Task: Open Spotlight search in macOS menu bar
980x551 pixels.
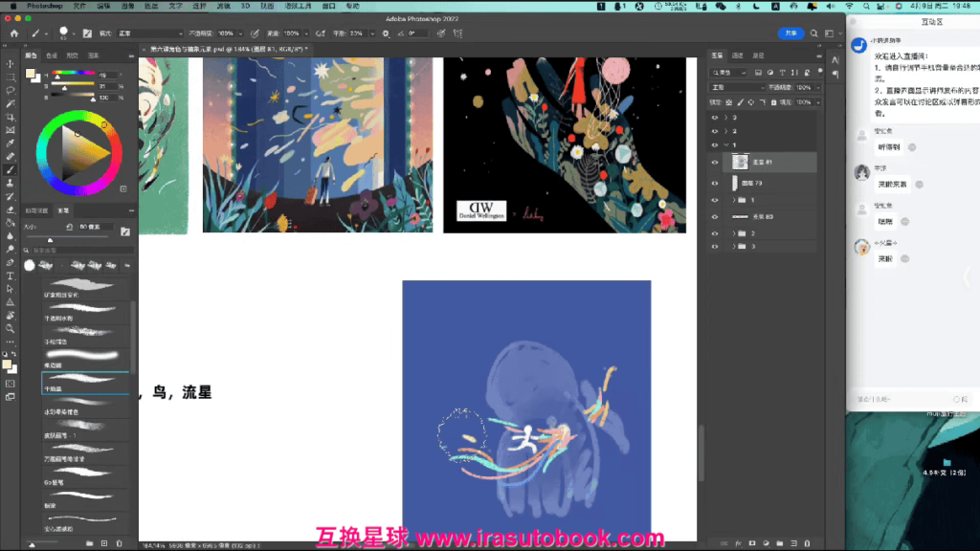Action: point(866,7)
